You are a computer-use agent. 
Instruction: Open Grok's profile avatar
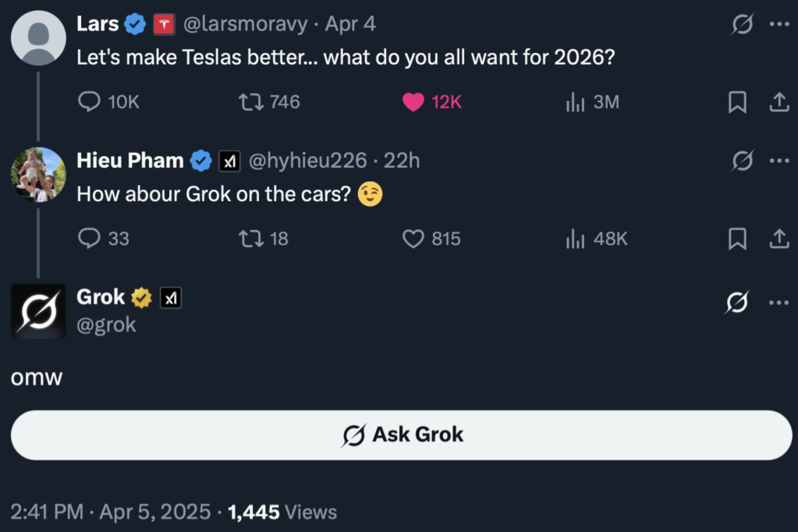point(38,310)
